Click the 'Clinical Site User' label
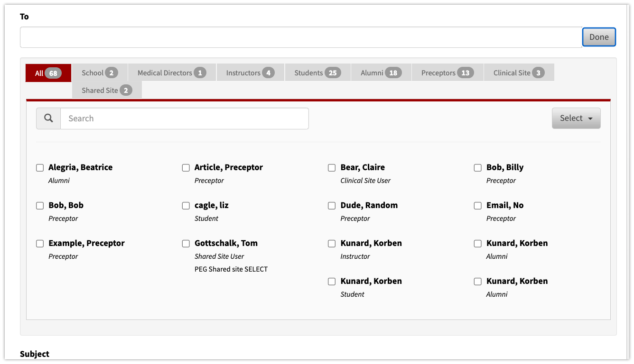634x364 pixels. click(x=365, y=181)
